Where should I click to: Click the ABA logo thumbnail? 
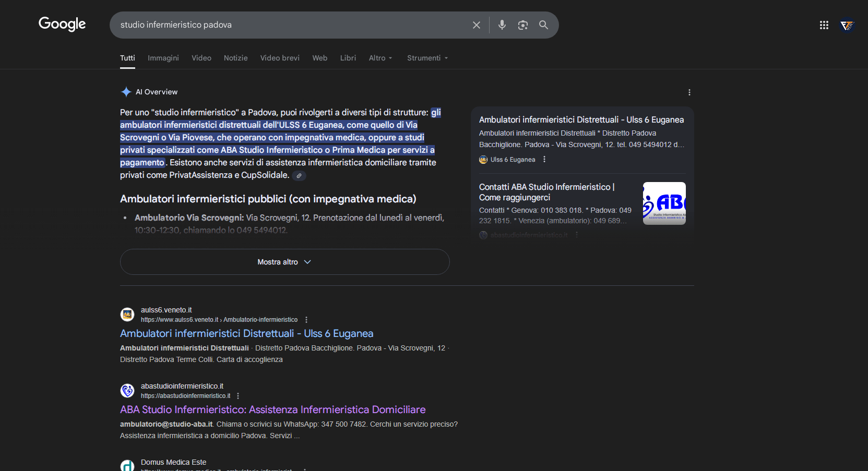coord(664,203)
